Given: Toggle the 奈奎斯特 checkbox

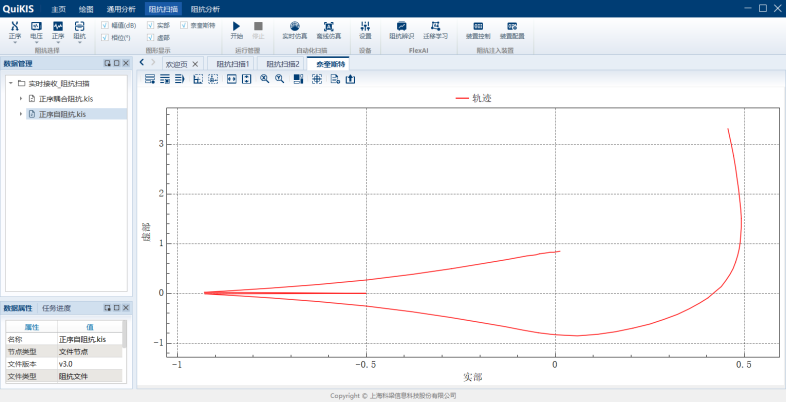Looking at the screenshot, I should (183, 25).
